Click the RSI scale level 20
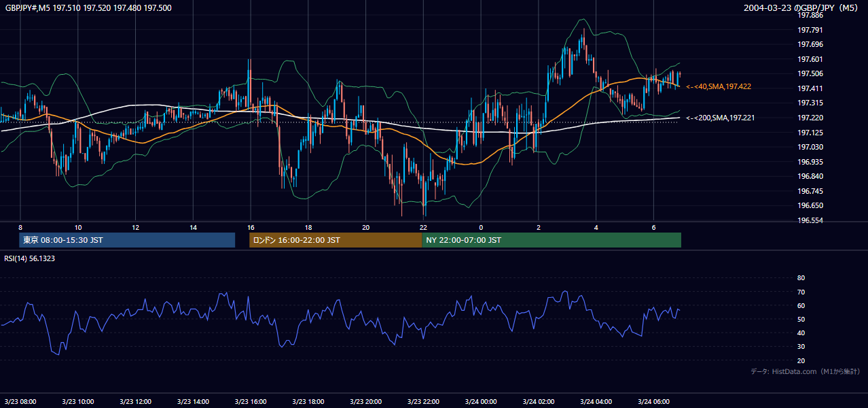This screenshot has width=868, height=408. coord(801,360)
